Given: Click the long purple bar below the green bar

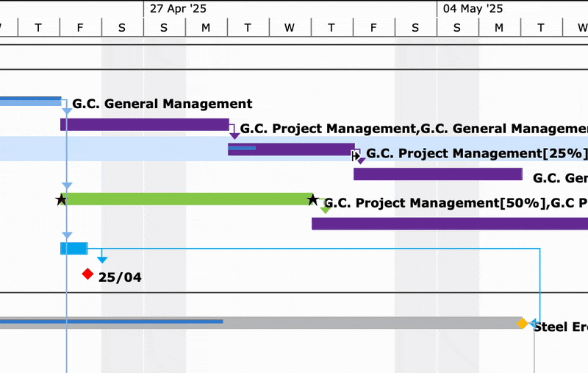Looking at the screenshot, I should click(x=450, y=224).
